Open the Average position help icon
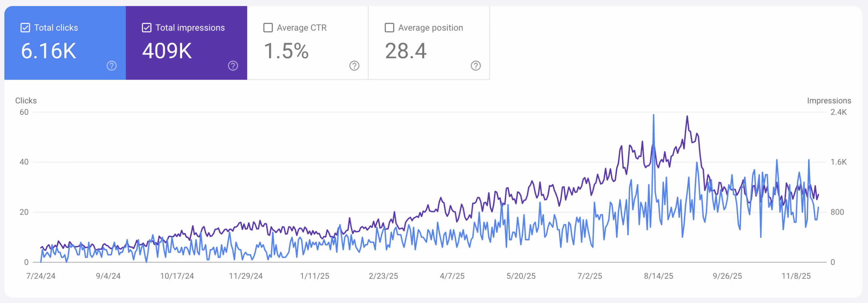 476,66
